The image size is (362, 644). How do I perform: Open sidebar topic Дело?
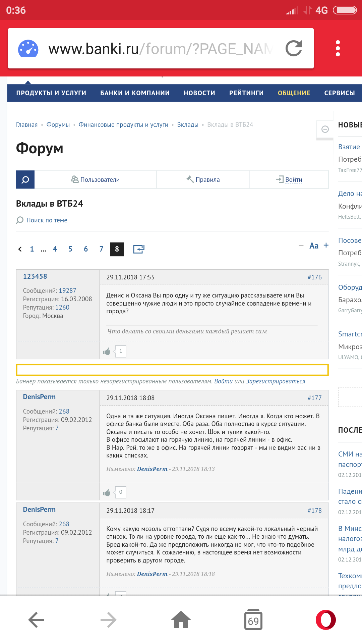[350, 194]
